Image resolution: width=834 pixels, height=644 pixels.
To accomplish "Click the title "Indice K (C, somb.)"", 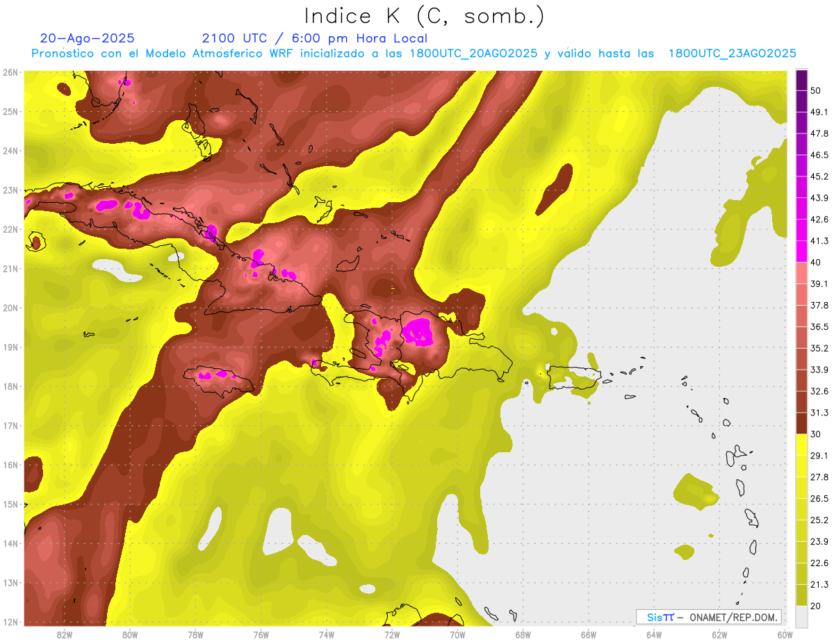I will [x=425, y=16].
